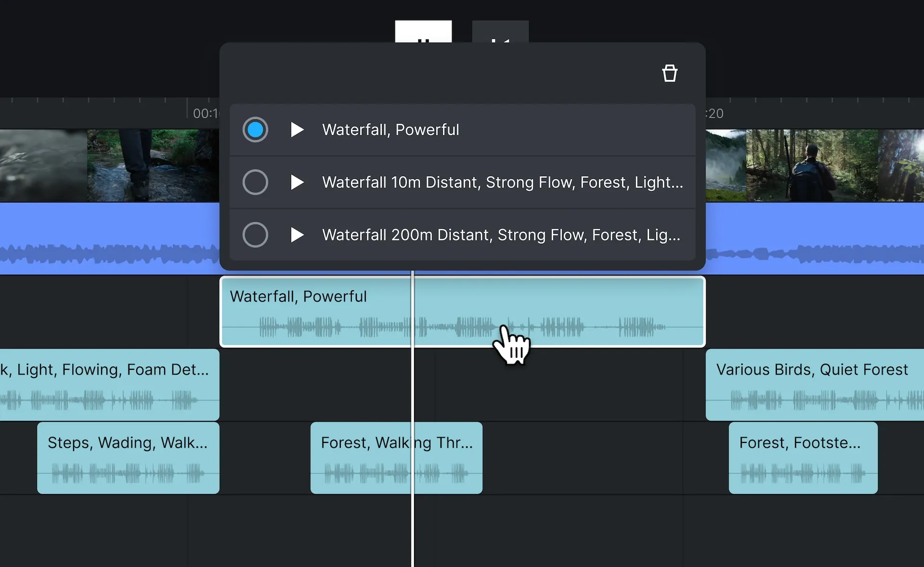The height and width of the screenshot is (567, 924).
Task: Choose the Waterfall 200m Distant radio option
Action: coord(255,235)
